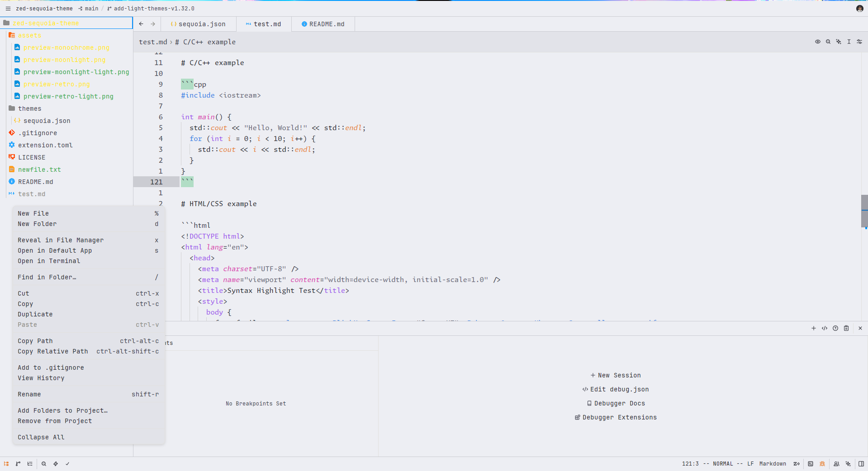Open the application hamburger menu
The width and height of the screenshot is (868, 471).
(8, 9)
